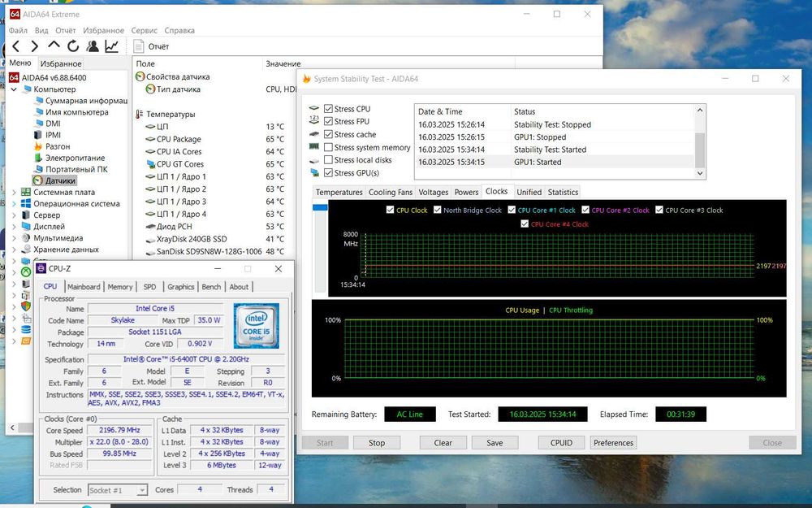Select the Суммарная информация tree item

[x=86, y=101]
